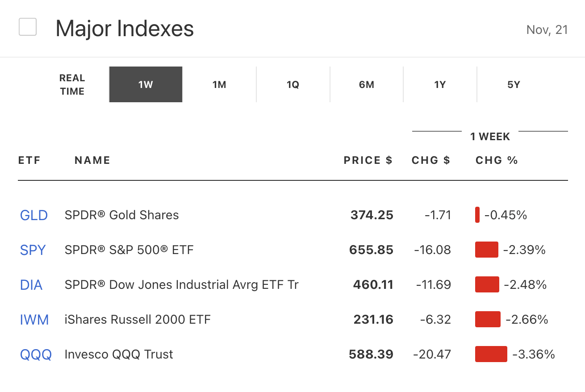
Task: Click the red change bar for QQQ
Action: pos(491,354)
